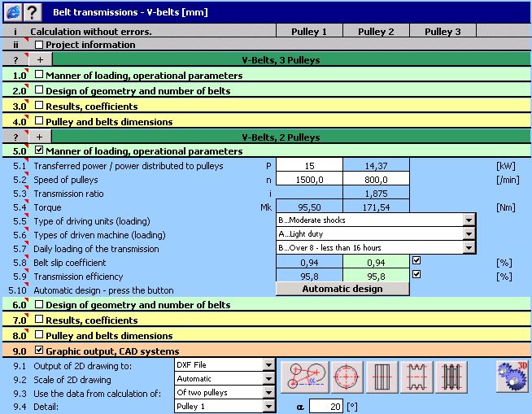Click the Transferred power value 15 field

[x=309, y=166]
